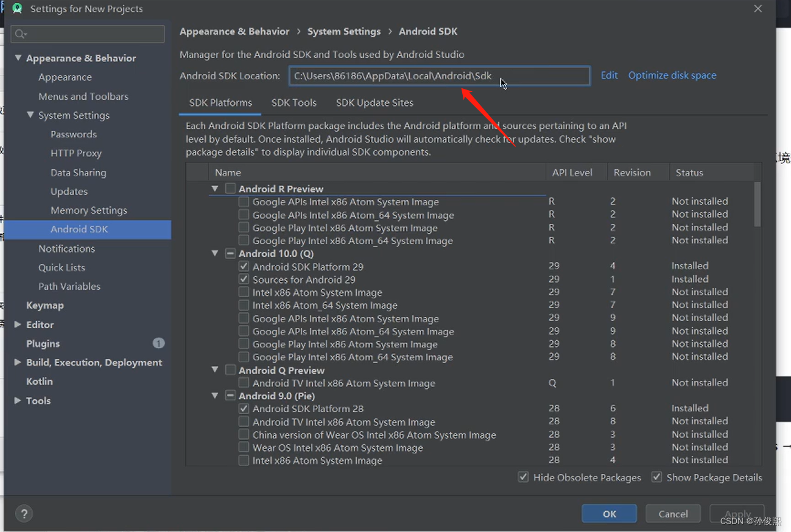This screenshot has width=791, height=532.
Task: Select the Installed status of Sources for Android 29
Action: coord(690,279)
